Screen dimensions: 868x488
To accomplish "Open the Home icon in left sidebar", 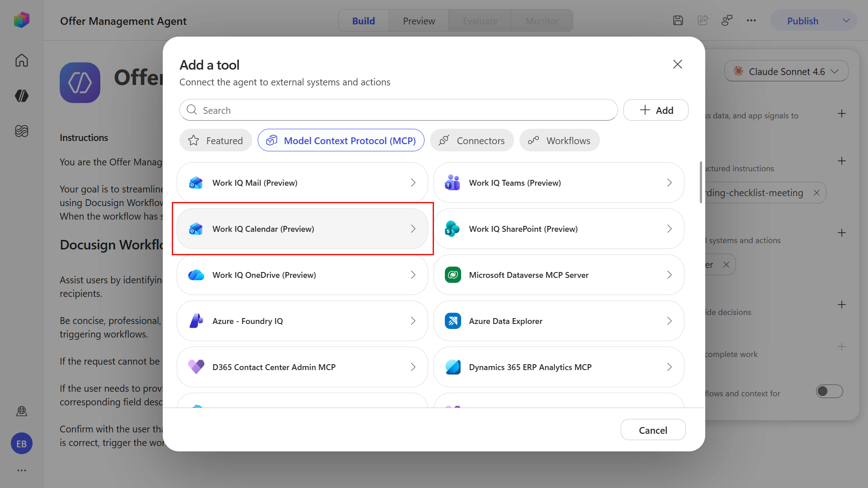I will pyautogui.click(x=22, y=60).
